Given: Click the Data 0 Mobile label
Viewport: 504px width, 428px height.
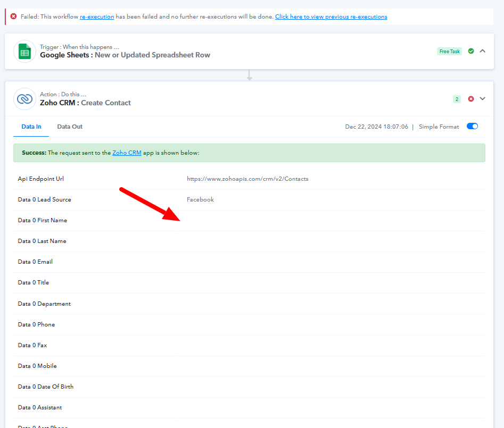Looking at the screenshot, I should (x=37, y=366).
